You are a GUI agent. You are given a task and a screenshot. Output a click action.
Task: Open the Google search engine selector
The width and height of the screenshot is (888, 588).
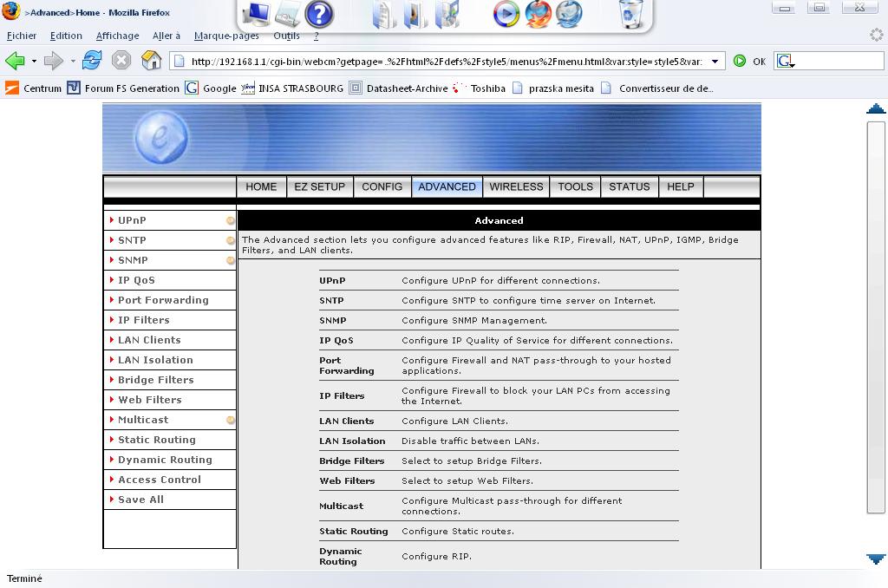(786, 62)
